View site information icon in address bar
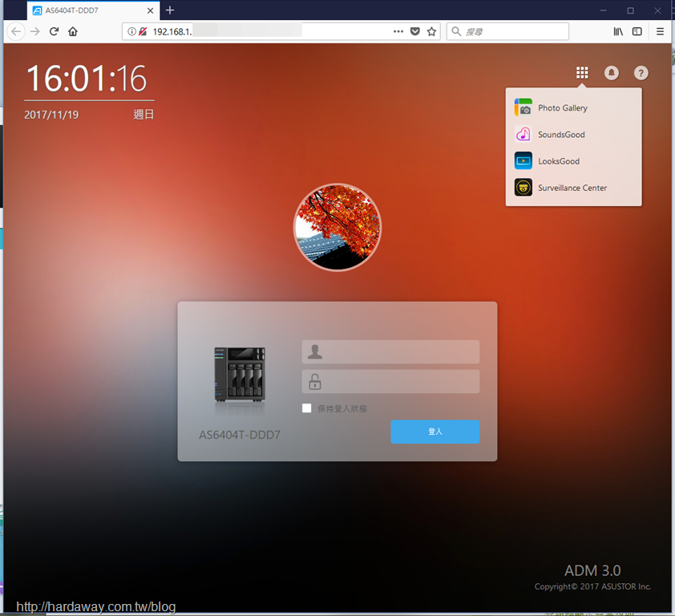 pyautogui.click(x=131, y=31)
